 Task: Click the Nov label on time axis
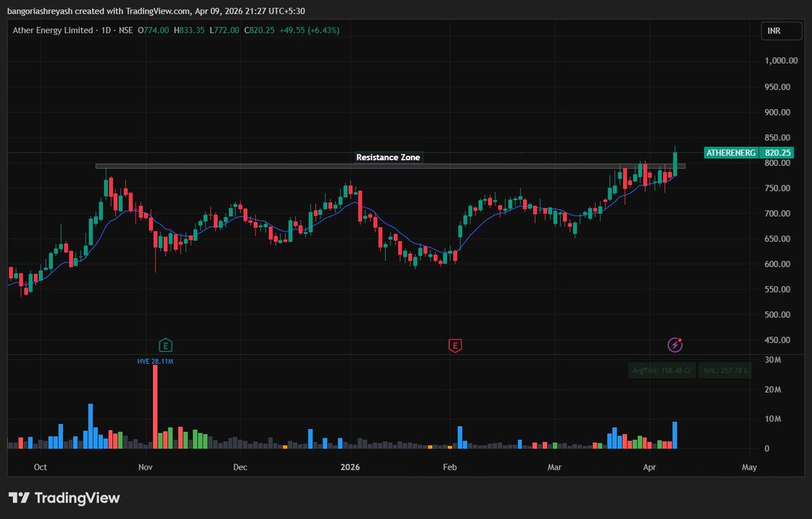(x=144, y=468)
